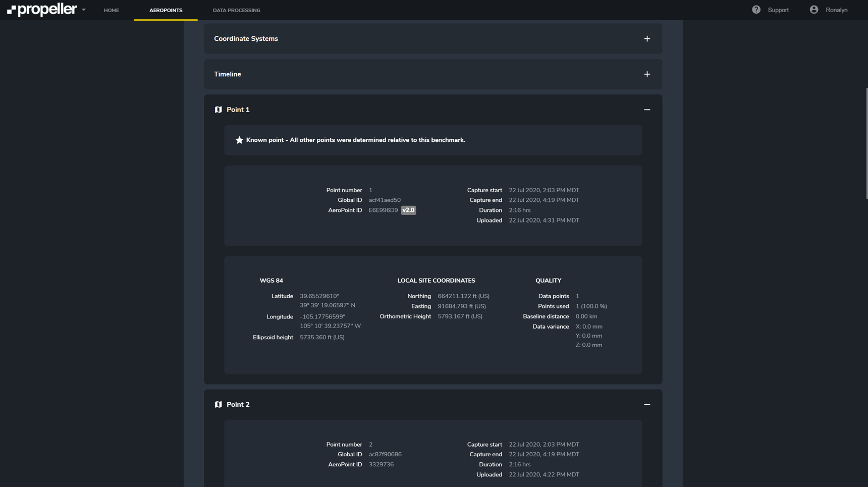Click the star icon on Known point banner
This screenshot has width=868, height=487.
coord(239,140)
